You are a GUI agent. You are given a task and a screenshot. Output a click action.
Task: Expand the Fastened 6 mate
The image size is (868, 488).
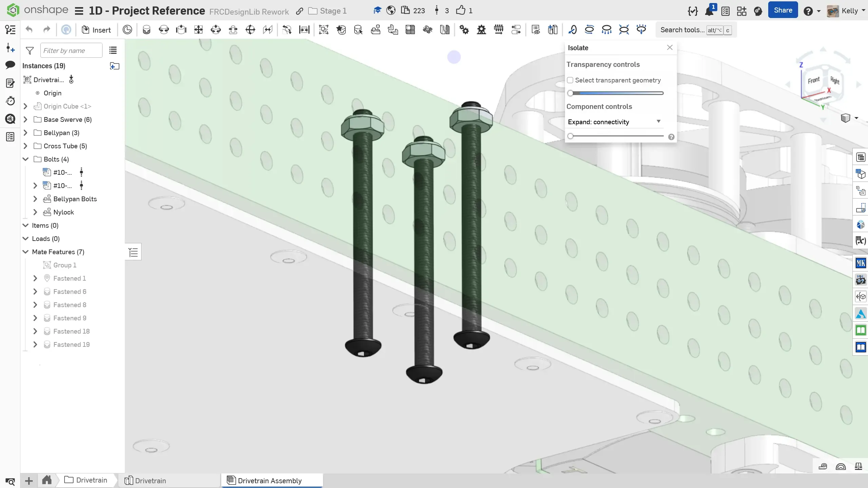click(x=35, y=292)
